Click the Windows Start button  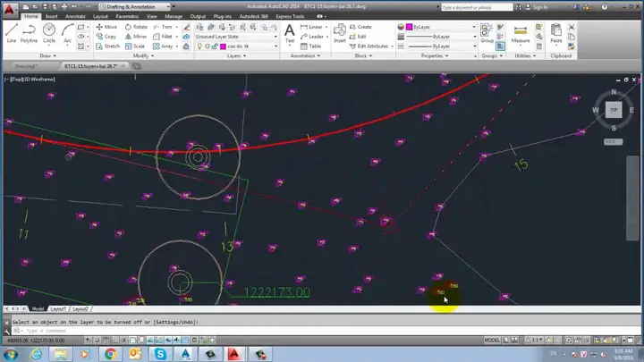10,354
